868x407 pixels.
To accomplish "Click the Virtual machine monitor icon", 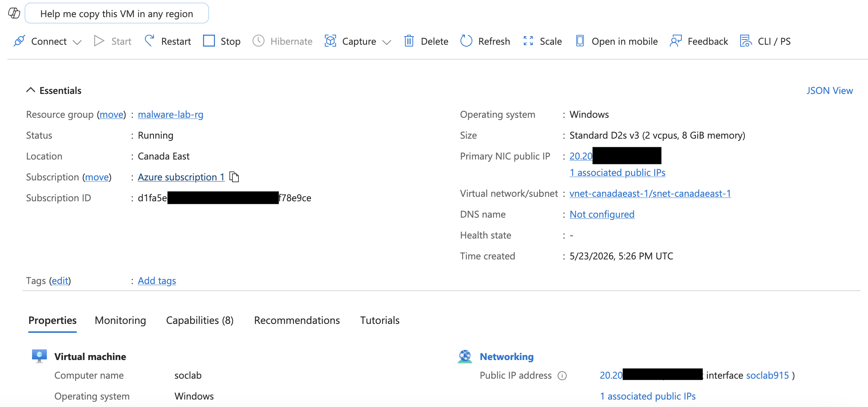I will (39, 356).
